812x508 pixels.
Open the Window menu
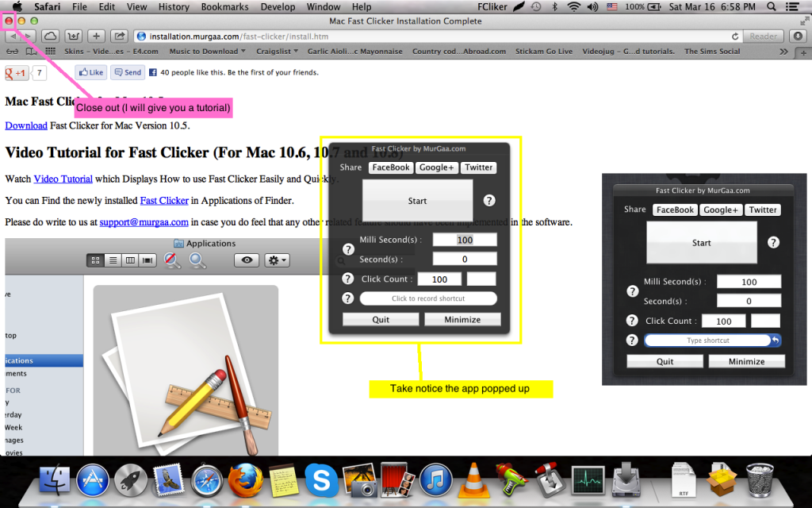(x=324, y=6)
